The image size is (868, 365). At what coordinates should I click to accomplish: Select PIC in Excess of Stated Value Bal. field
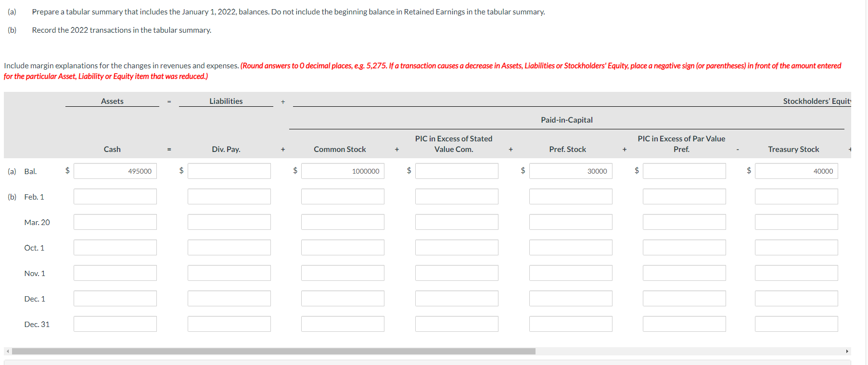coord(457,171)
